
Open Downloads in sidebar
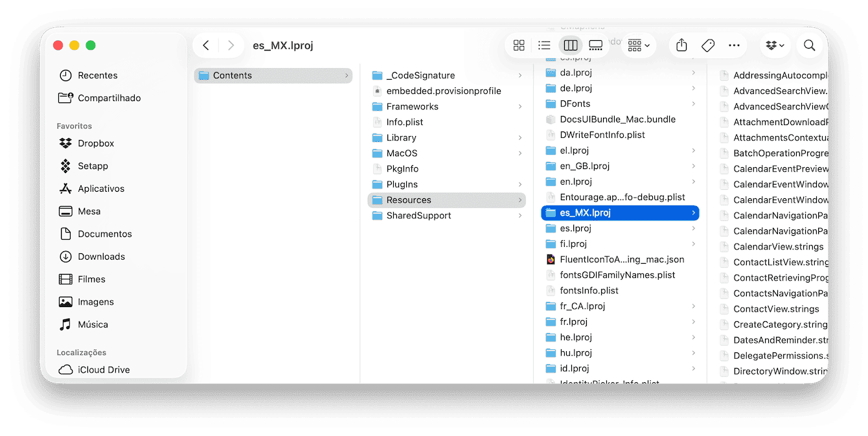click(x=92, y=257)
